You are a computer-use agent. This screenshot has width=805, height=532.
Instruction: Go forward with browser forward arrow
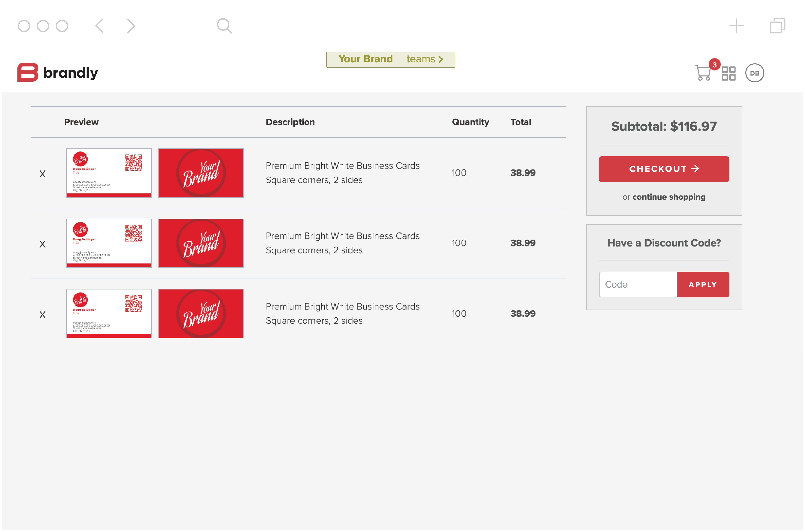pos(131,26)
